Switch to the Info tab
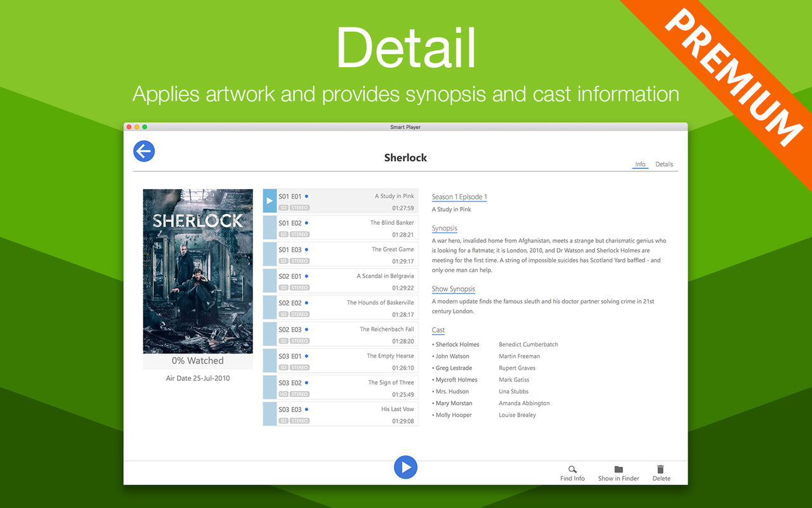 (x=640, y=164)
